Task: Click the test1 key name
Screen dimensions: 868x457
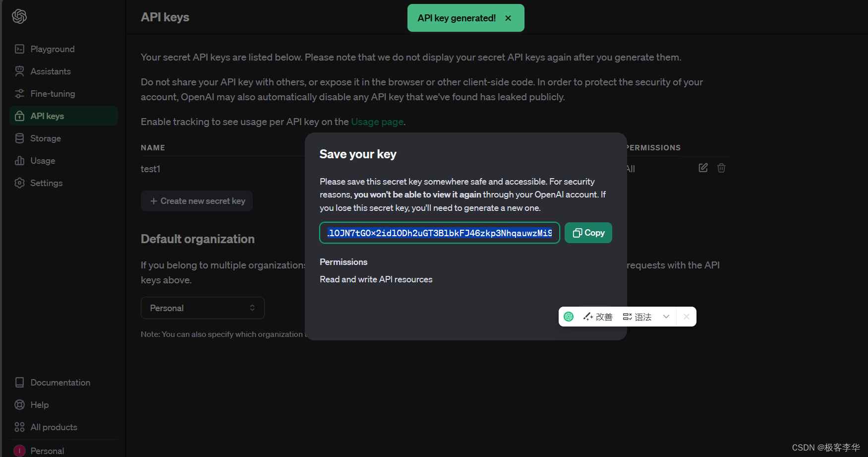Action: 150,169
